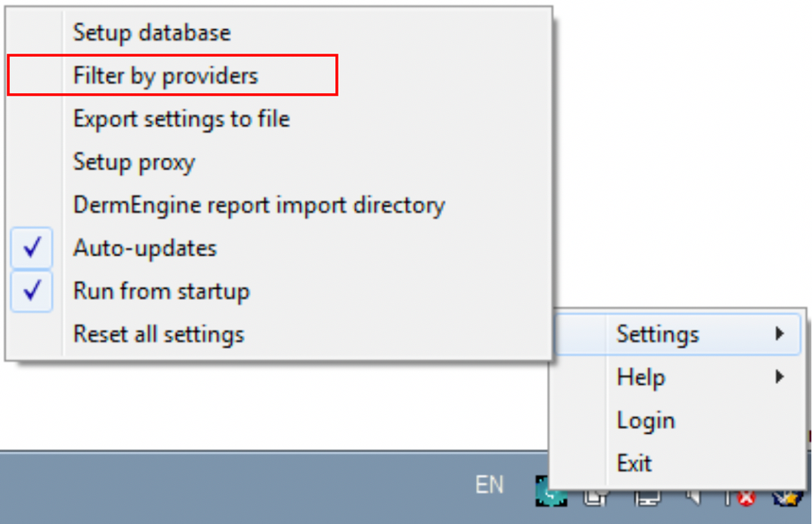The height and width of the screenshot is (524, 812).
Task: Click Export settings to file
Action: [182, 119]
